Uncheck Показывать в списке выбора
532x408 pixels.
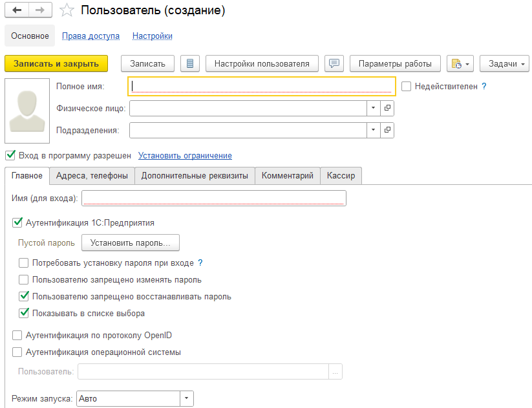pos(24,314)
